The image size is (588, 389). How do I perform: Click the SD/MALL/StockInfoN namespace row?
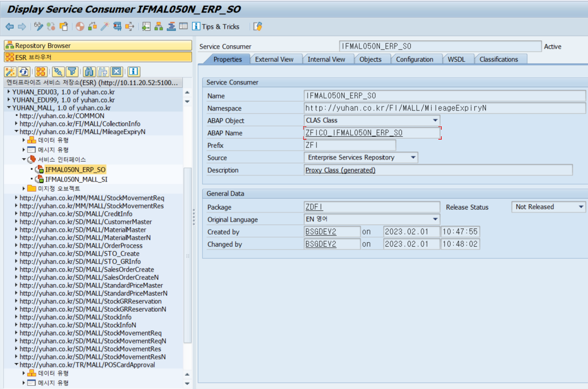tap(78, 325)
